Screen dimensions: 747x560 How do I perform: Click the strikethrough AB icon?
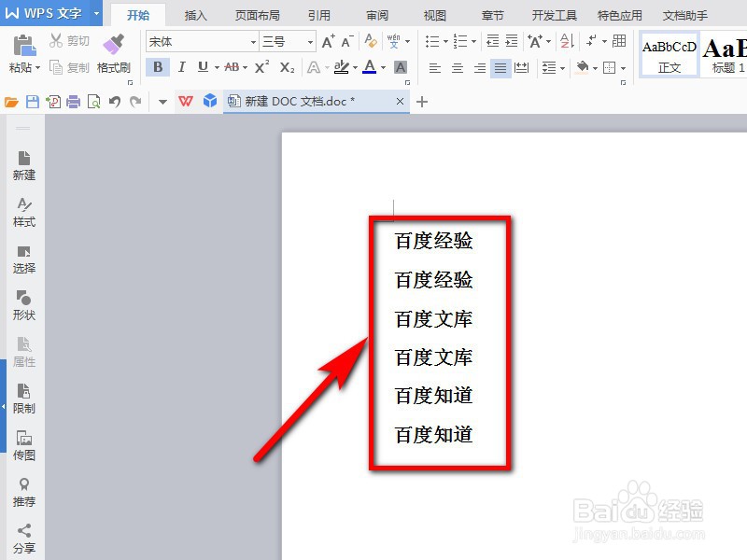click(232, 67)
